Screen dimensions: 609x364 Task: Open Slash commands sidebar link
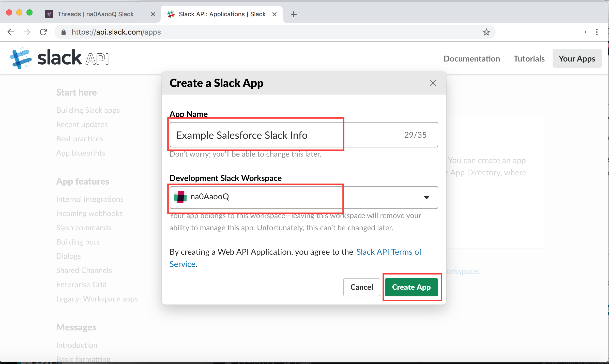[84, 228]
